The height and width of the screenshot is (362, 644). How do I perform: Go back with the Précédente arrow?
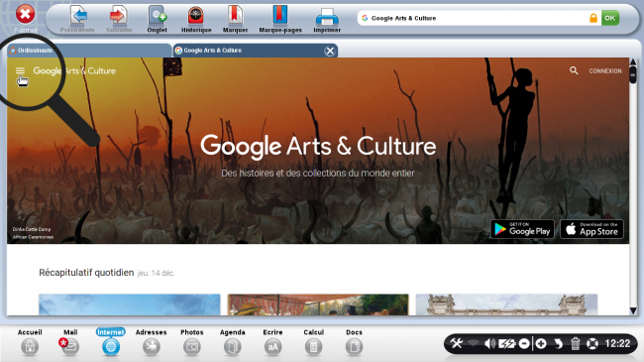tap(77, 19)
